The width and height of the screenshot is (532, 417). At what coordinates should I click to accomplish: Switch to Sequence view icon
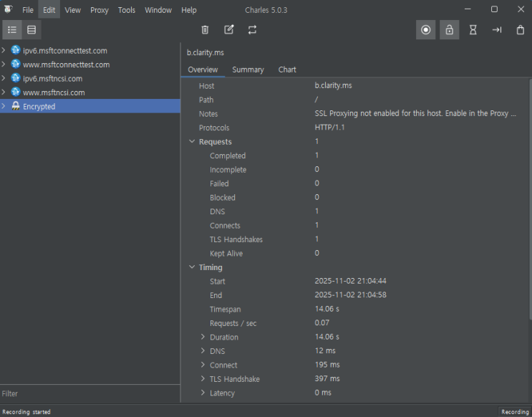click(32, 30)
